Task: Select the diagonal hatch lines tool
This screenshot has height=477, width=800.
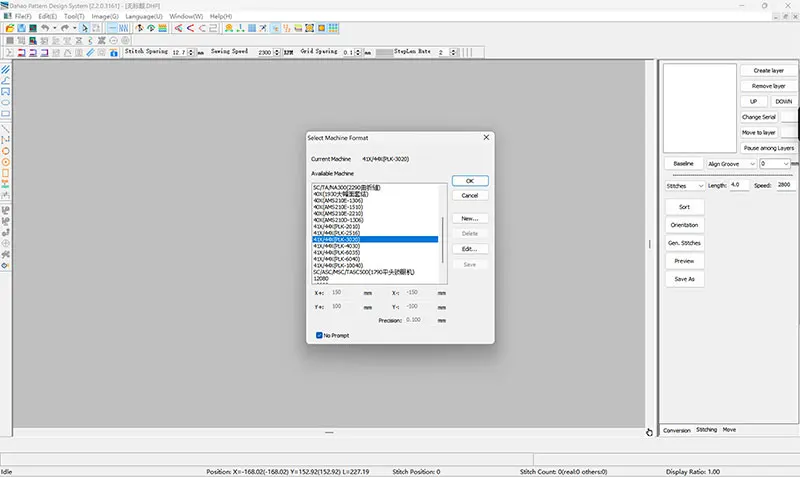Action: point(6,69)
